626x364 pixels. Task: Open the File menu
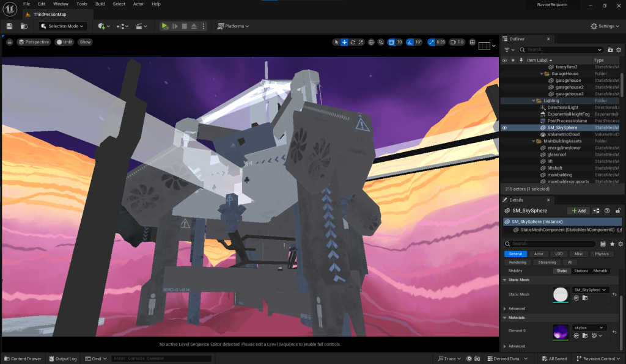click(27, 4)
